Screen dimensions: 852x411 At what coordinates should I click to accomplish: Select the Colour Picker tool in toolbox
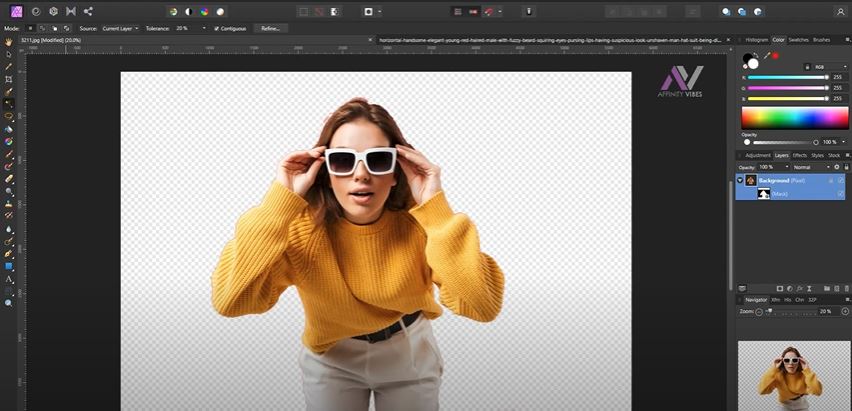[9, 67]
